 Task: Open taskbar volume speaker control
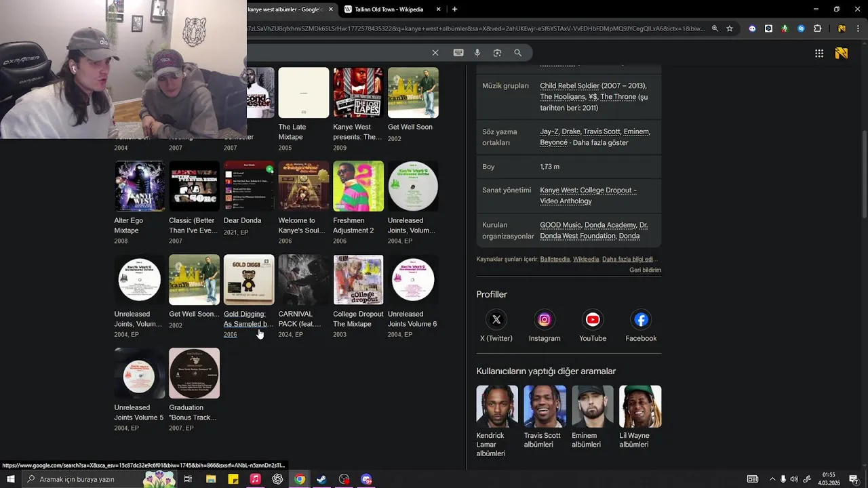coord(794,479)
